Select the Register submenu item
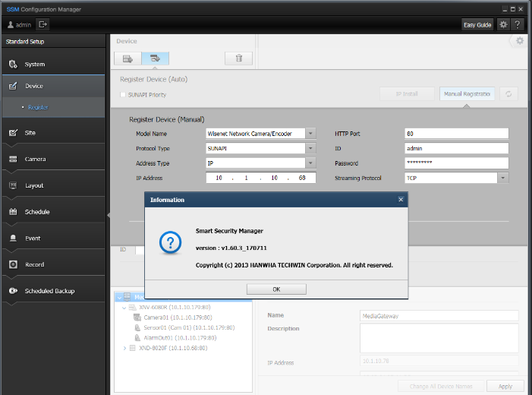Viewport: 532px width, 395px height. click(38, 107)
